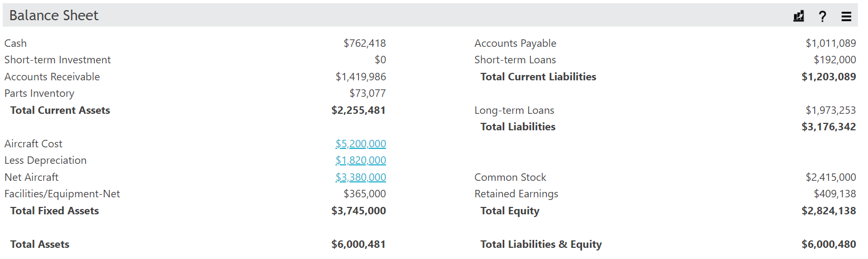Select the Total Assets value $6,000,481
868x259 pixels.
pyautogui.click(x=358, y=244)
